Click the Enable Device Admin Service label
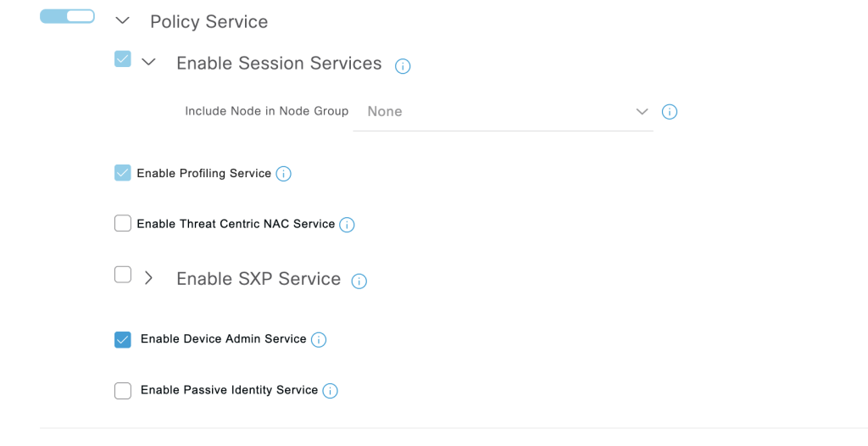Viewport: 868px width, 446px height. (223, 339)
